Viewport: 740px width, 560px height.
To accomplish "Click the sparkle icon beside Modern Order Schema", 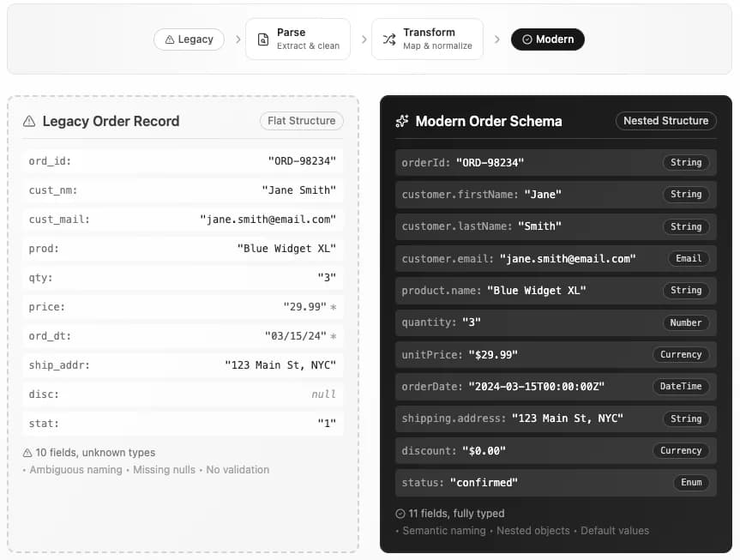I will [402, 121].
